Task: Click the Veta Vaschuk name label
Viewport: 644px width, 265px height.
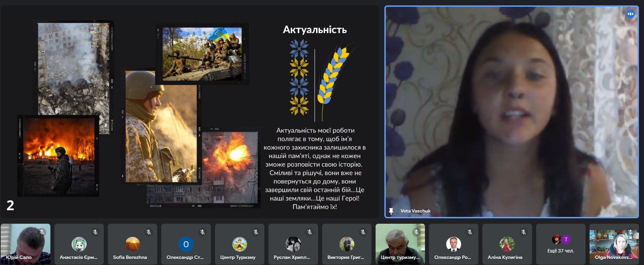Action: 415,211
